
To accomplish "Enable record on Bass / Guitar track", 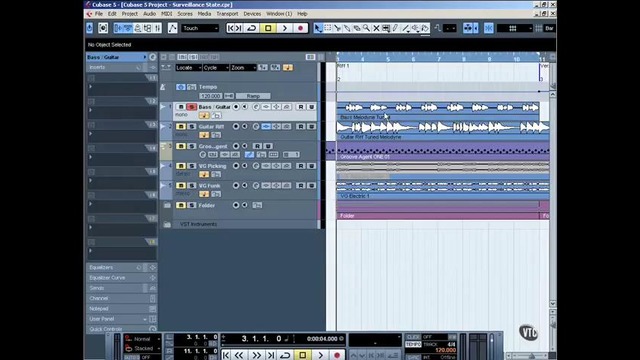I will tap(236, 107).
